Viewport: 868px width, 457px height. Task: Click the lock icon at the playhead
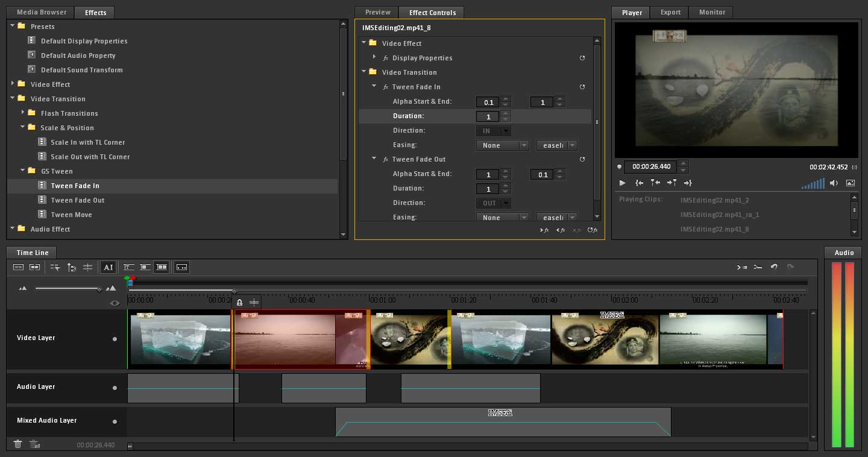(239, 303)
